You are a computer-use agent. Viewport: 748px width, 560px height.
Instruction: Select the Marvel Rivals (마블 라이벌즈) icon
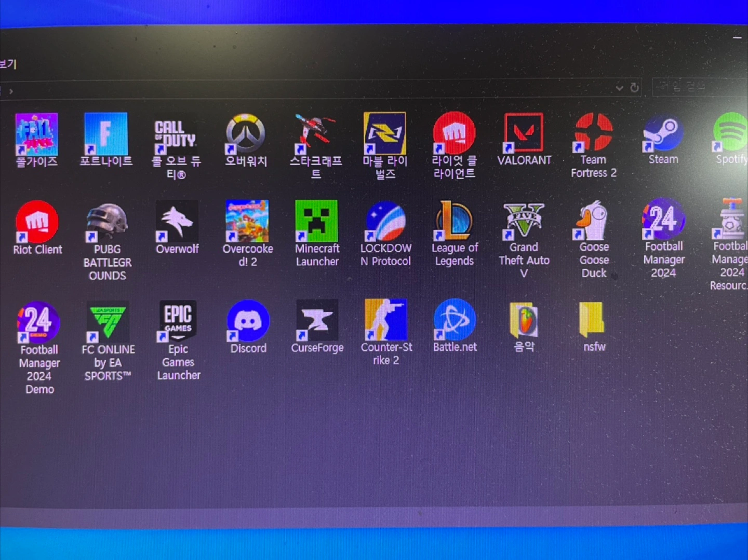tap(385, 133)
